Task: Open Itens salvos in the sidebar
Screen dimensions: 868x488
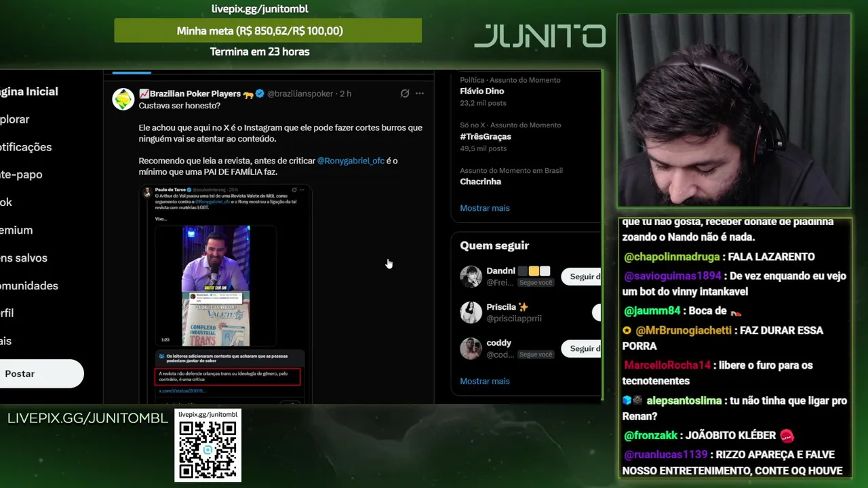Action: (x=24, y=258)
